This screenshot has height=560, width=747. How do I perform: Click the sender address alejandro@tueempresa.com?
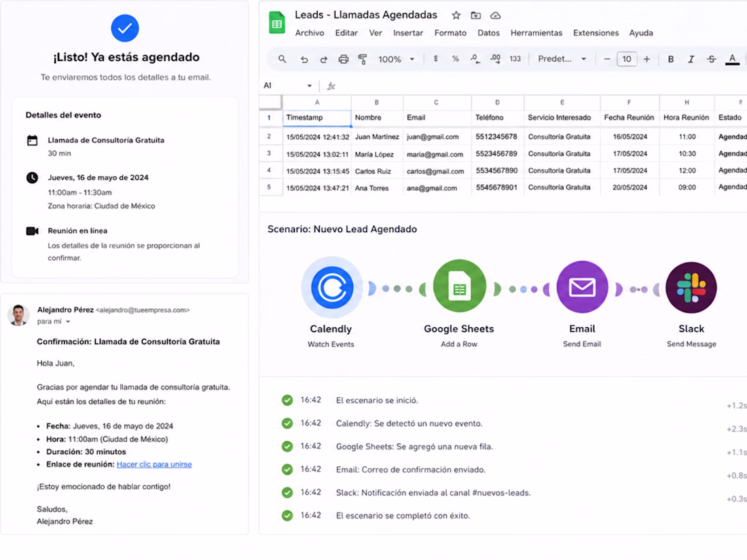(143, 310)
